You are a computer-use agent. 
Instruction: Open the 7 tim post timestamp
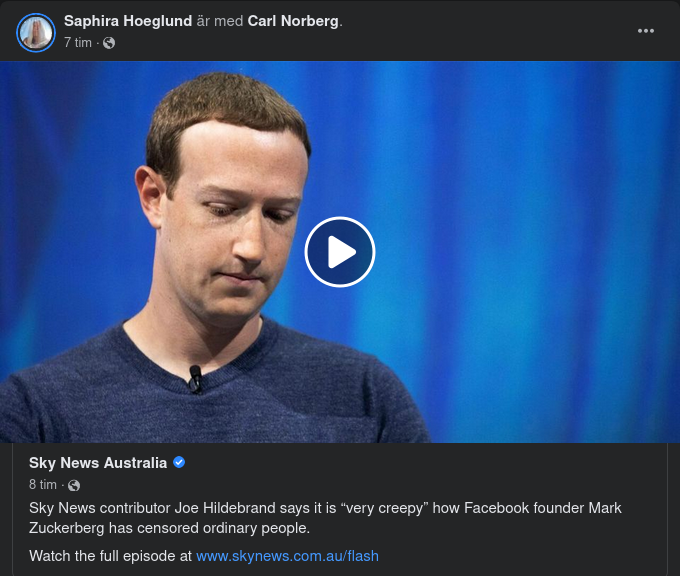coord(78,43)
